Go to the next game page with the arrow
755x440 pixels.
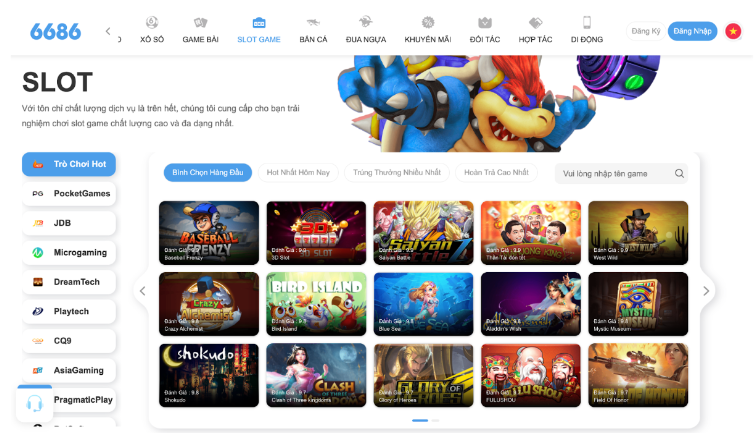click(x=706, y=291)
